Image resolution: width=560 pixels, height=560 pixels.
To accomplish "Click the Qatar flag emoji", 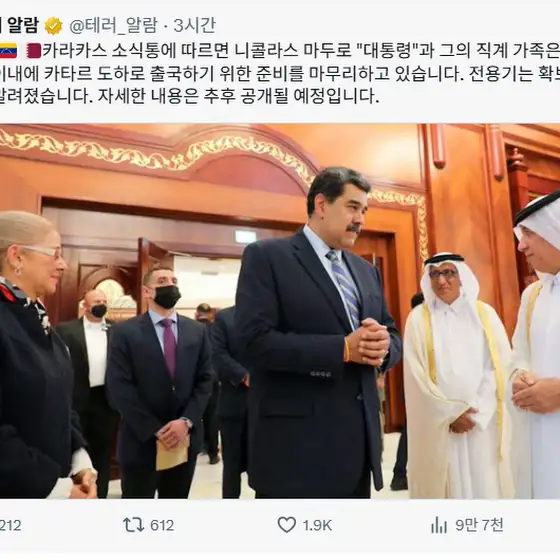I will (x=34, y=51).
